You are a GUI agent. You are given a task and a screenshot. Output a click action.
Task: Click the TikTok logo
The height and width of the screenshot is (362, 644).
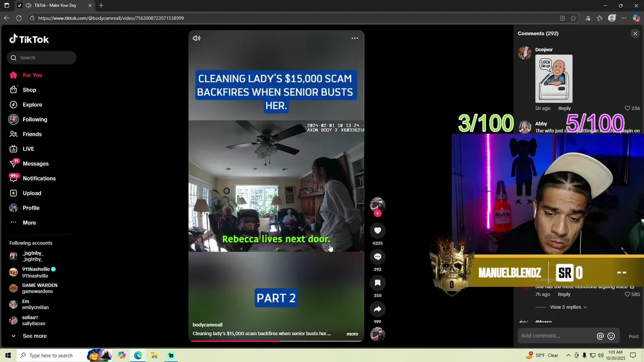(x=29, y=39)
